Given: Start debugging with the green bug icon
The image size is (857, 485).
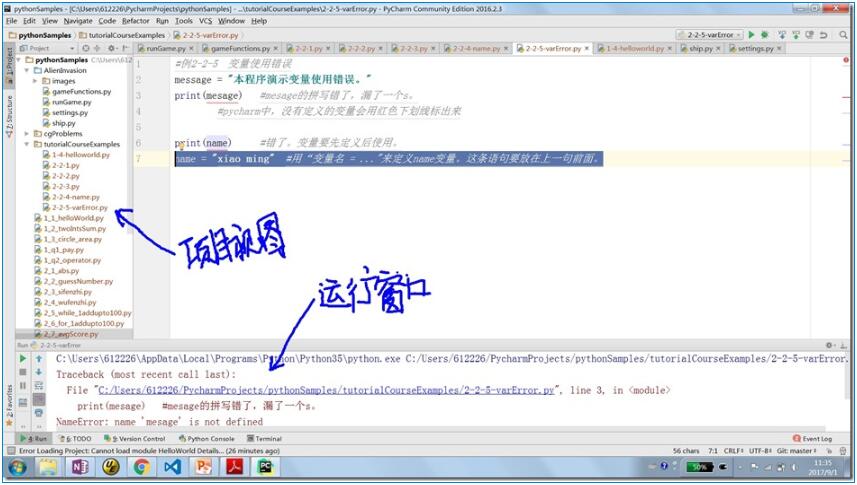Looking at the screenshot, I should point(765,34).
